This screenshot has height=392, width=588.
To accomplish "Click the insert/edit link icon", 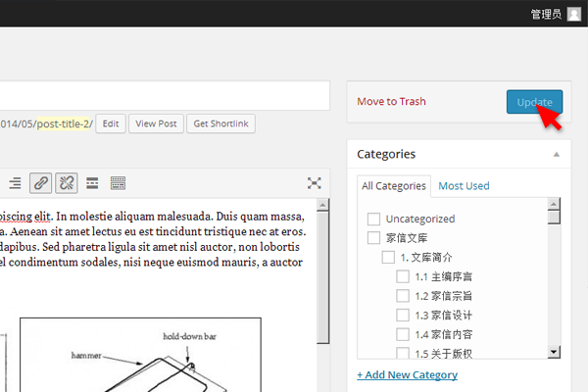I will click(40, 183).
